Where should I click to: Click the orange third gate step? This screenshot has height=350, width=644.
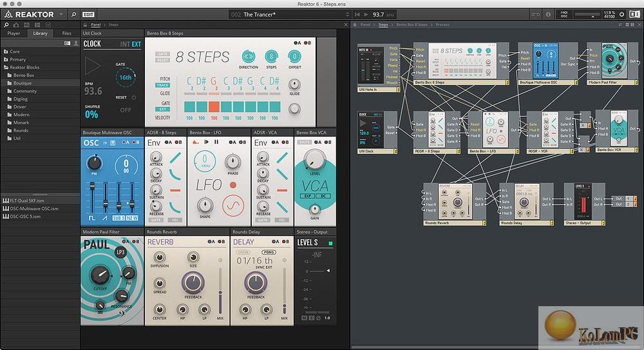tap(214, 107)
